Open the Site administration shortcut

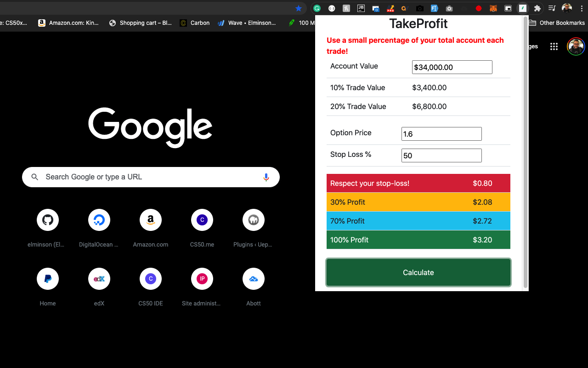click(x=202, y=279)
